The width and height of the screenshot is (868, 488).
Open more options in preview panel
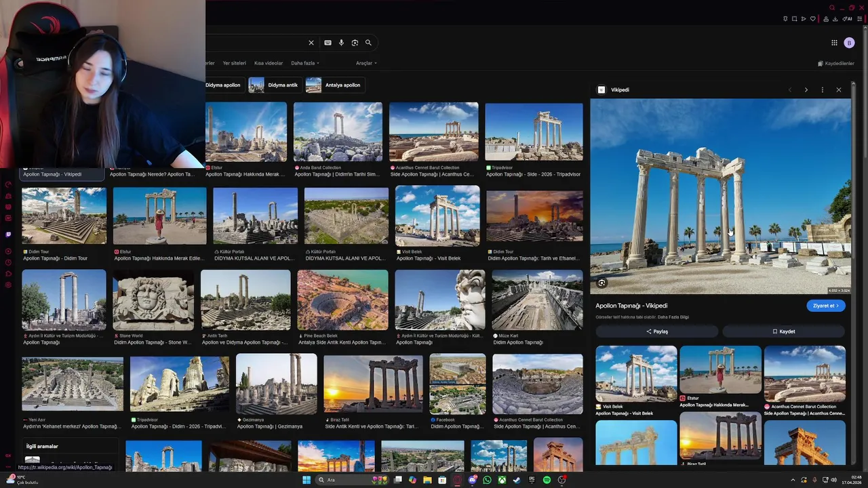coord(822,89)
